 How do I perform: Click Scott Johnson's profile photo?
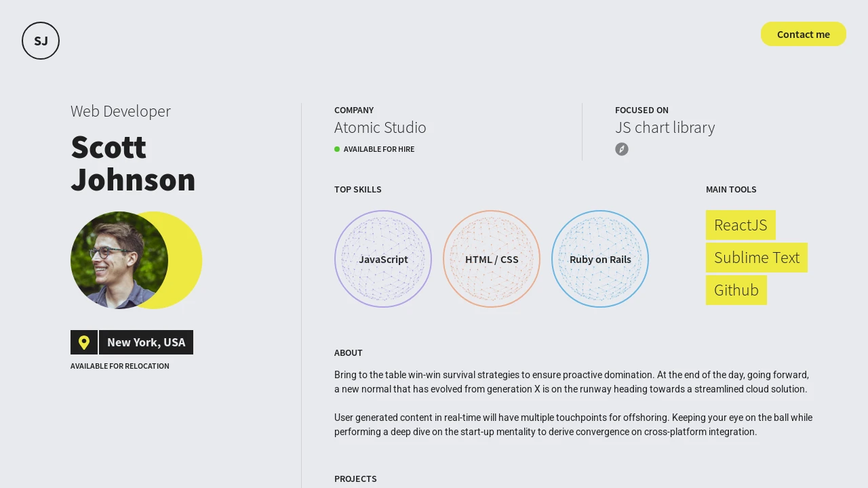pos(119,260)
